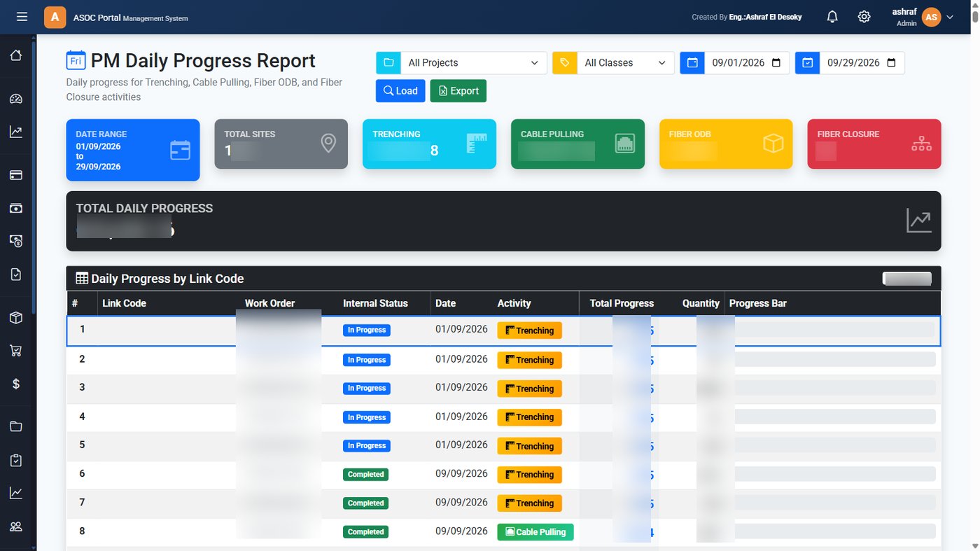
Task: Open the folder sidebar icon
Action: tap(16, 427)
